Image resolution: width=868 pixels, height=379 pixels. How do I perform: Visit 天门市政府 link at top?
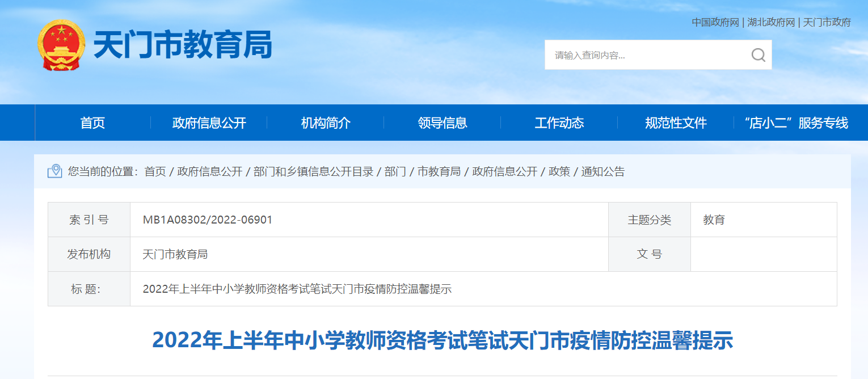click(827, 23)
